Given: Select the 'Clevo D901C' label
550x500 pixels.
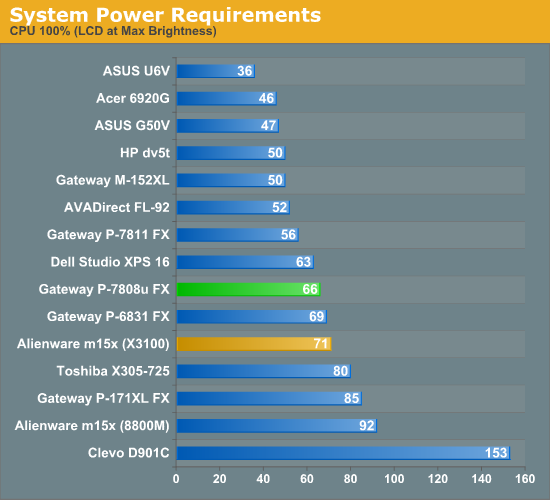Looking at the screenshot, I should pos(129,453).
